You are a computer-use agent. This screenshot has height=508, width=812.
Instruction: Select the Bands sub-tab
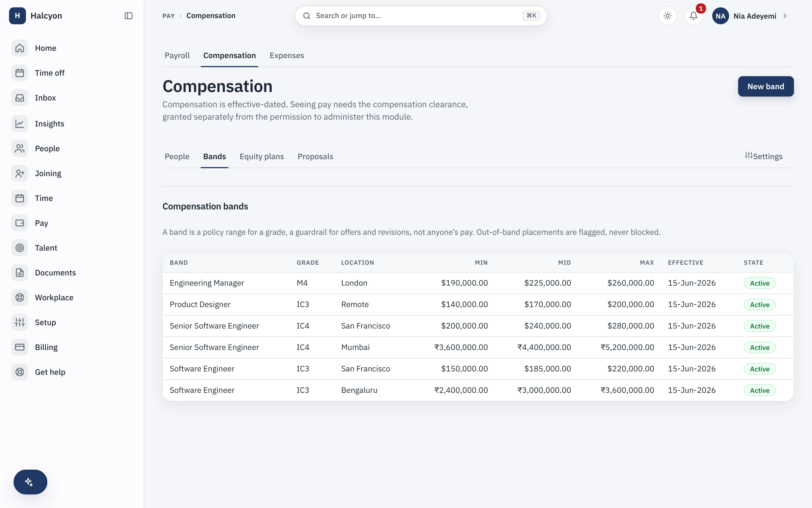tap(214, 157)
